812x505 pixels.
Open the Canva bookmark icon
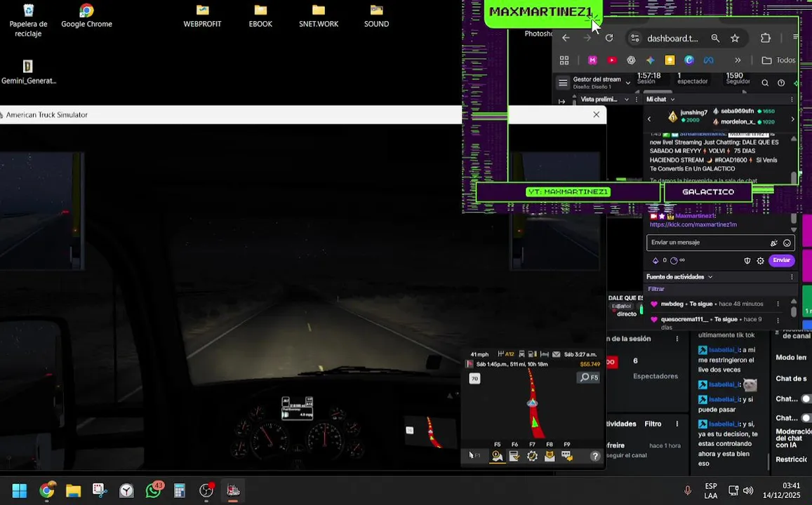pyautogui.click(x=688, y=60)
